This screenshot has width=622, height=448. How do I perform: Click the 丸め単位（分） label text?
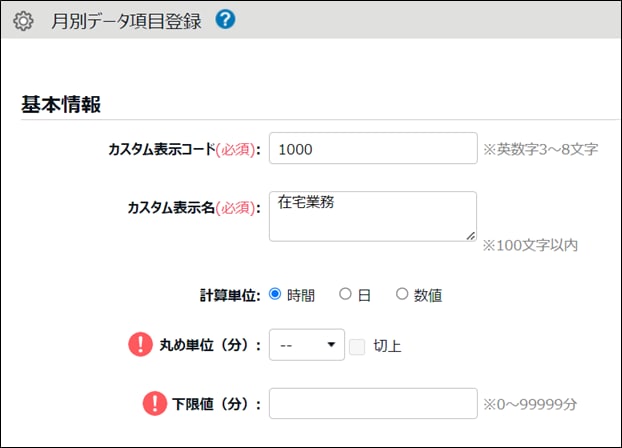(210, 345)
